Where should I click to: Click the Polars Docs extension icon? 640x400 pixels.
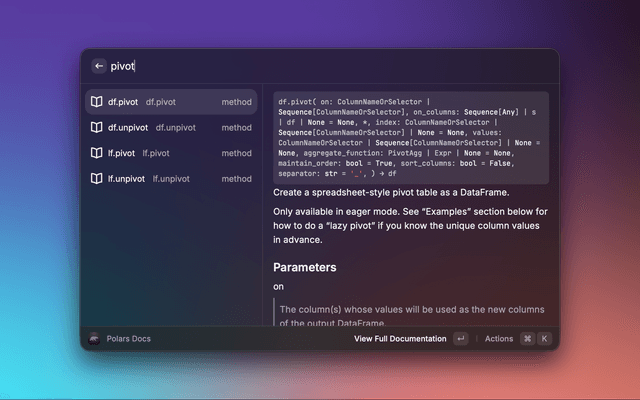tap(94, 339)
